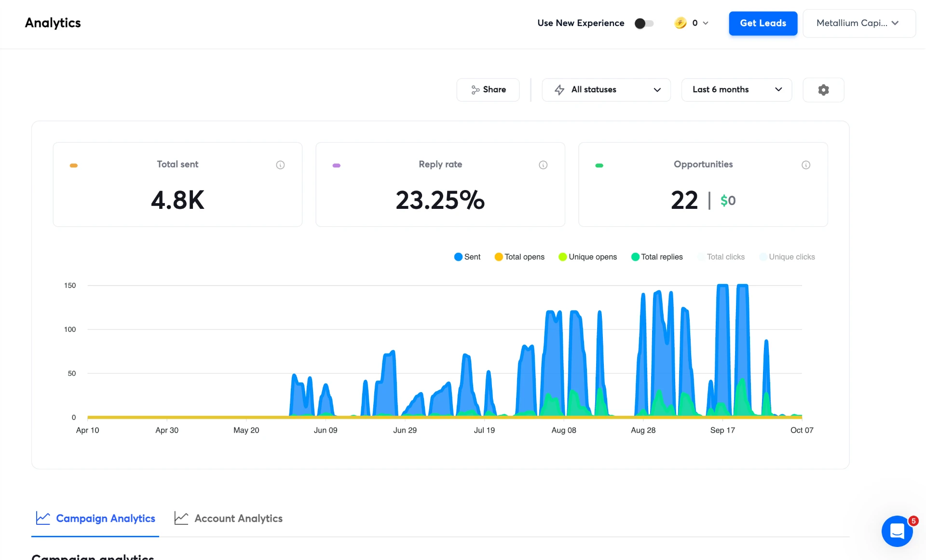Click info icon on Opportunities card

pos(806,165)
